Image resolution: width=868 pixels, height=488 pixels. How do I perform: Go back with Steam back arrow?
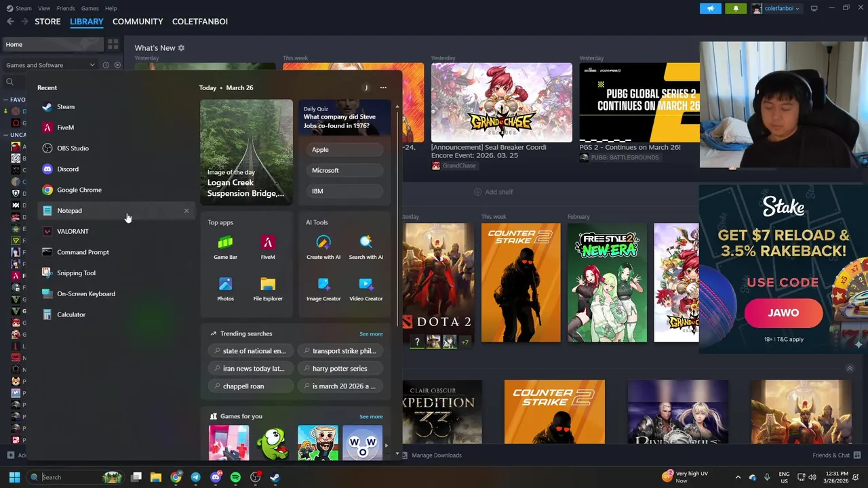point(10,22)
